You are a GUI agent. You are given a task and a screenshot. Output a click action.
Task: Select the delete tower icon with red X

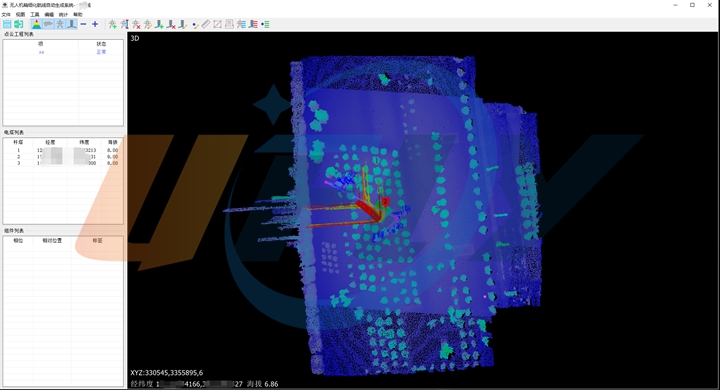pos(136,24)
